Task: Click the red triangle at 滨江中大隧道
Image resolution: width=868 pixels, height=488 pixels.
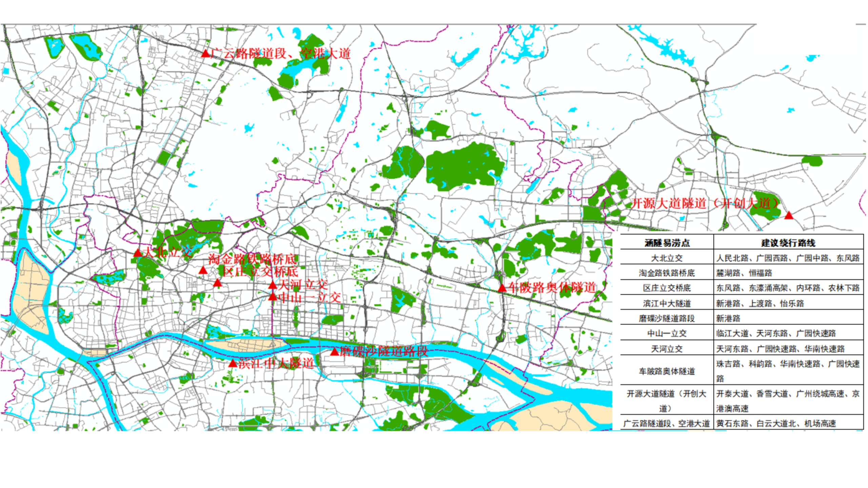Action: pos(233,364)
